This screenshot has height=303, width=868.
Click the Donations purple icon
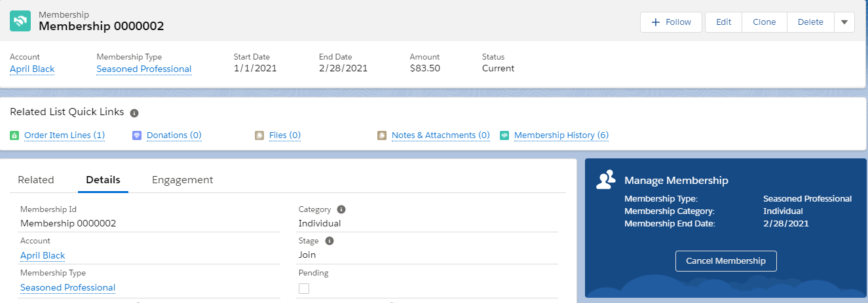137,135
